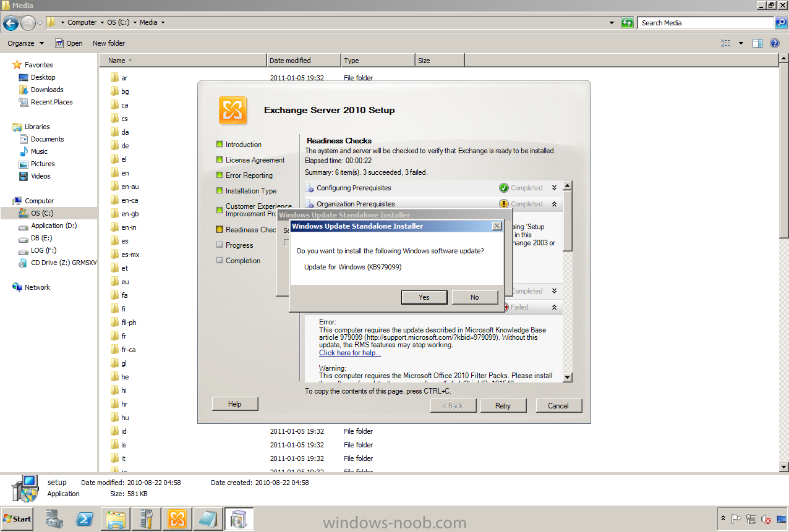Select the Windows Update Installer taskbar icon
The width and height of the screenshot is (789, 532).
click(239, 518)
